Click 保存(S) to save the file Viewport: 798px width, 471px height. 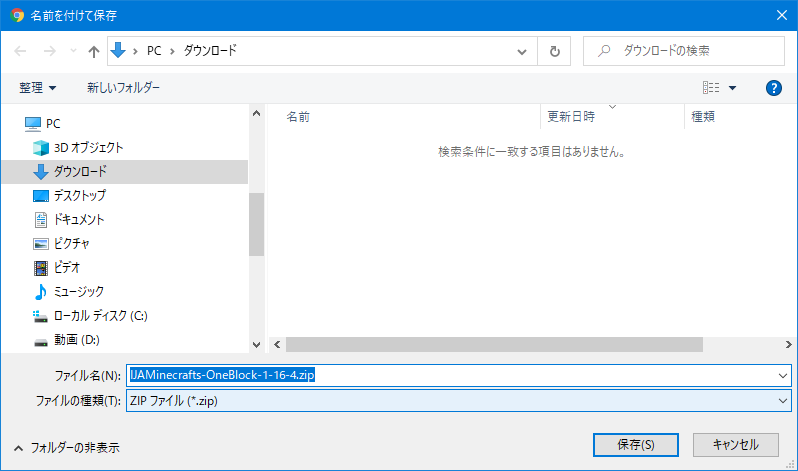(x=636, y=445)
